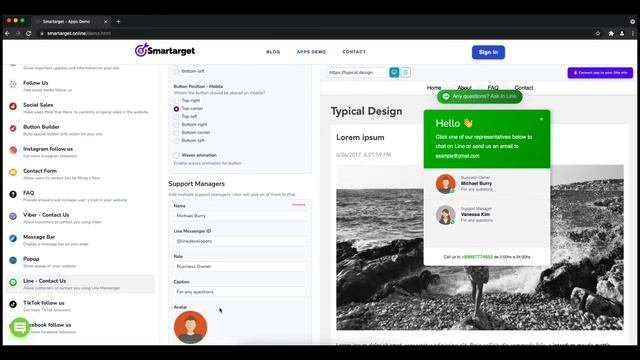Close the Hello chat popup
640x360 pixels.
pyautogui.click(x=542, y=119)
